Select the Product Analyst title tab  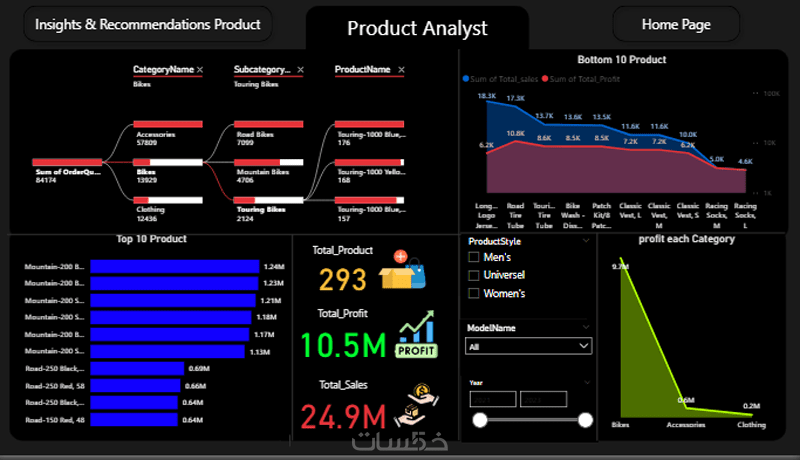pyautogui.click(x=417, y=28)
